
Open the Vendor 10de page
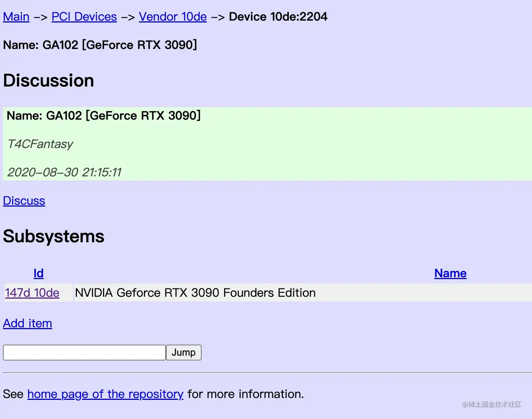pos(173,17)
